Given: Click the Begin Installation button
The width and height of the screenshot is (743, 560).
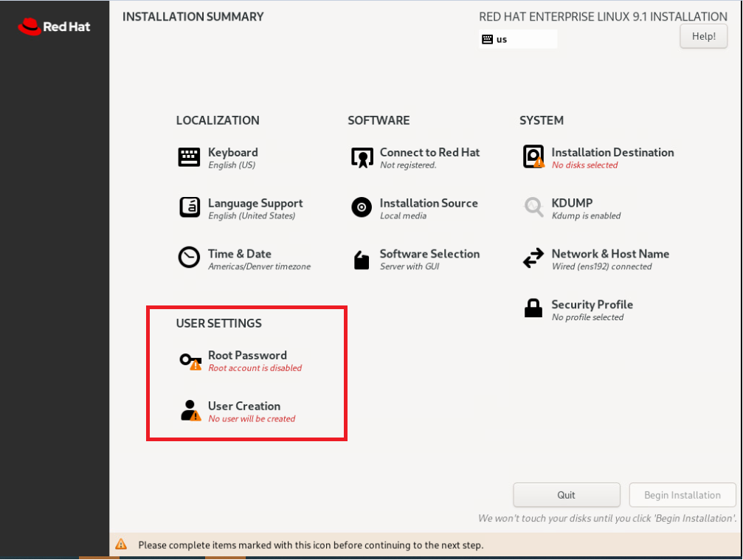Looking at the screenshot, I should pyautogui.click(x=682, y=495).
